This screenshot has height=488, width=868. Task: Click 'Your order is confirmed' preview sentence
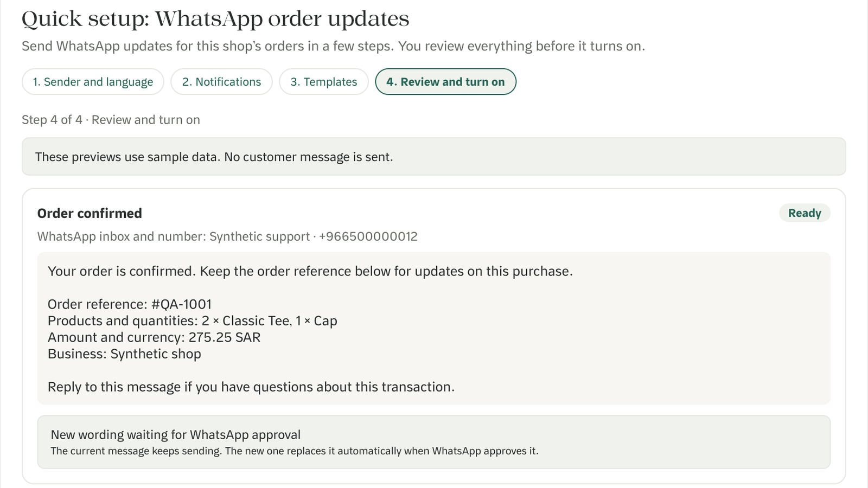click(310, 271)
